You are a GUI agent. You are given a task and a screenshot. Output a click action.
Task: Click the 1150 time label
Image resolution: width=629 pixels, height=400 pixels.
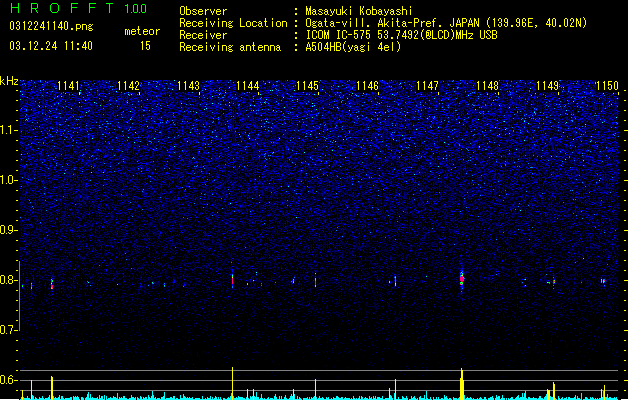607,86
